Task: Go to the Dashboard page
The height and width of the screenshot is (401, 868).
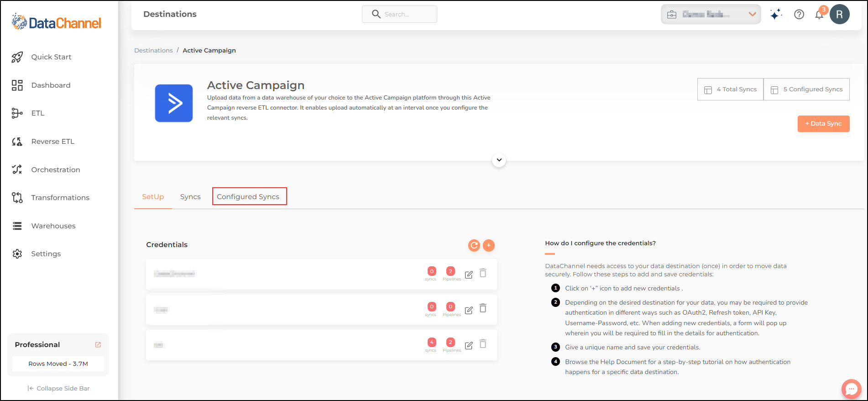Action: click(51, 85)
